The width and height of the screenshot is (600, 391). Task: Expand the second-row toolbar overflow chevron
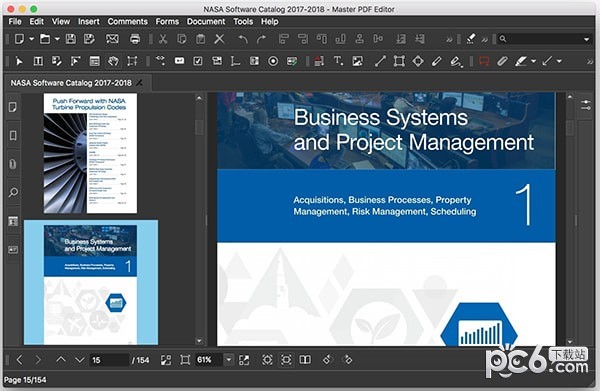[590, 61]
